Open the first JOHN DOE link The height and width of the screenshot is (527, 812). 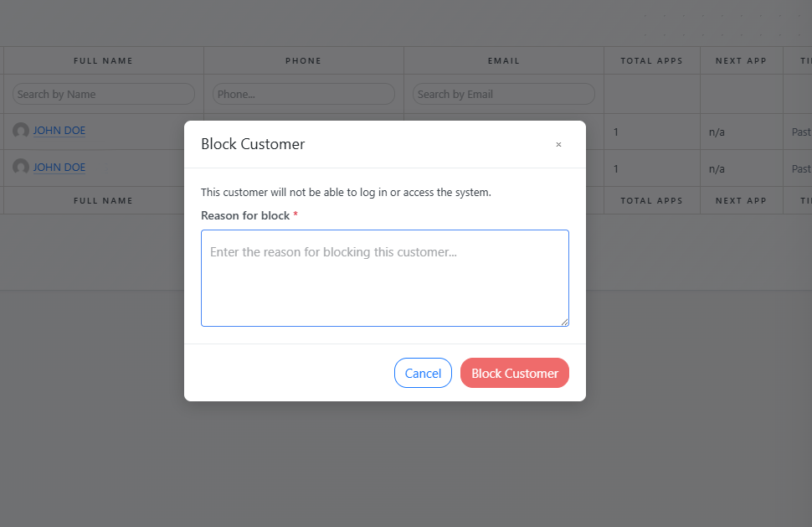[x=59, y=131]
